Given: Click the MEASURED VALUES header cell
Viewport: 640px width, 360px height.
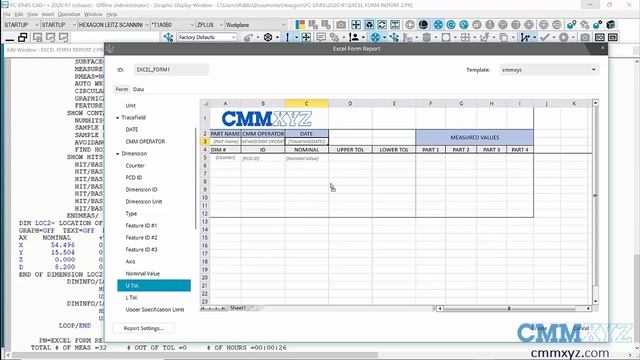Looking at the screenshot, I should pos(474,138).
